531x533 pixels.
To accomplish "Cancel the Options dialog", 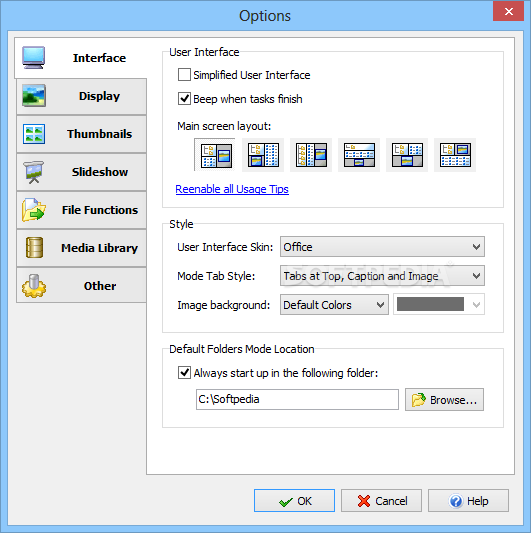I will (381, 501).
